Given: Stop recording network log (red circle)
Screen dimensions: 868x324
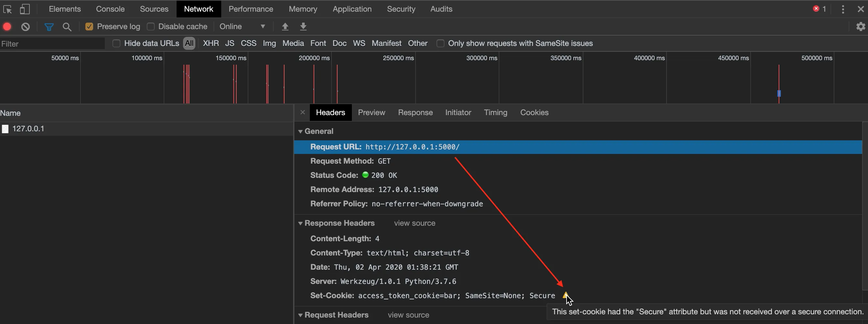Looking at the screenshot, I should point(7,27).
